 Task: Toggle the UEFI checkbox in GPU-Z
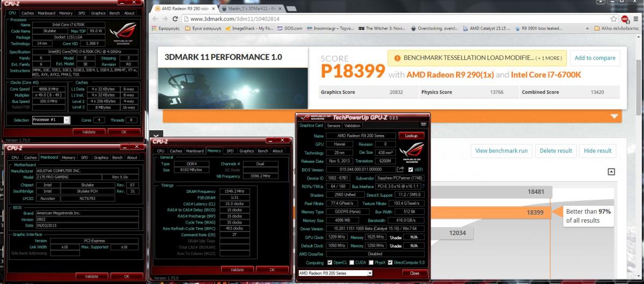click(x=411, y=169)
